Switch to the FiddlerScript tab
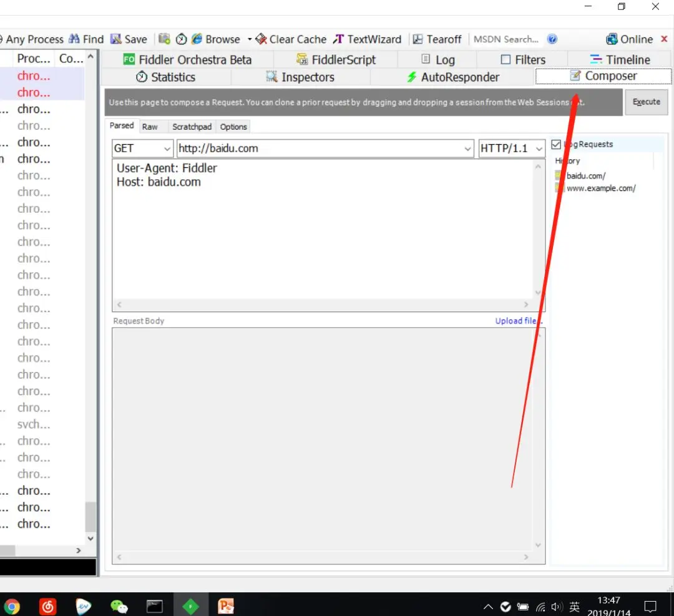Viewport: 674px width, 616px height. tap(336, 59)
